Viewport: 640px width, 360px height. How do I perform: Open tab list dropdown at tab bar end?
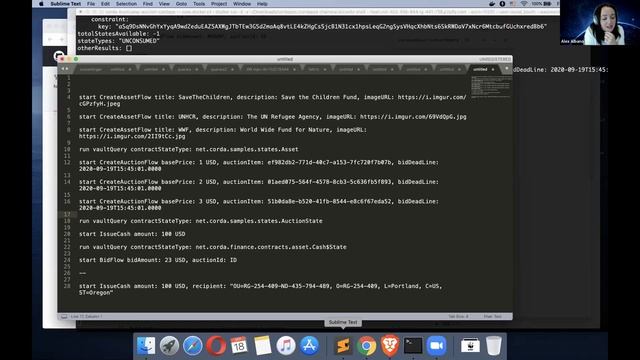click(507, 69)
